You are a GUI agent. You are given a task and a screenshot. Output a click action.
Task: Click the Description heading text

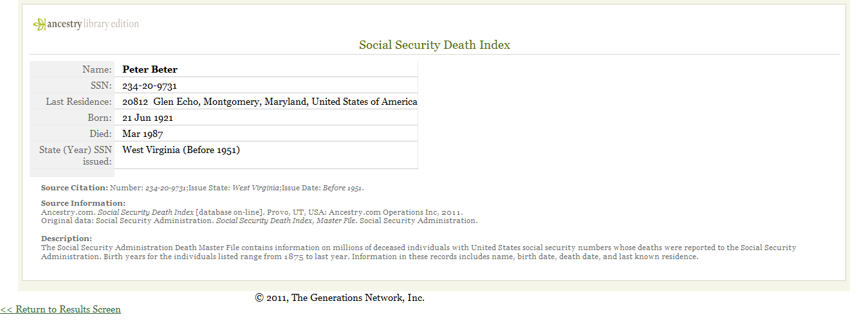tap(66, 239)
